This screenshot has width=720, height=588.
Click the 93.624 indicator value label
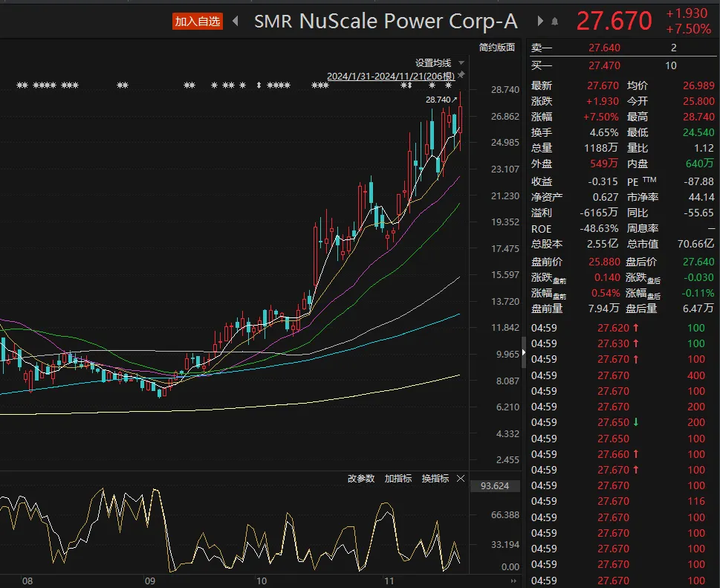coord(496,486)
